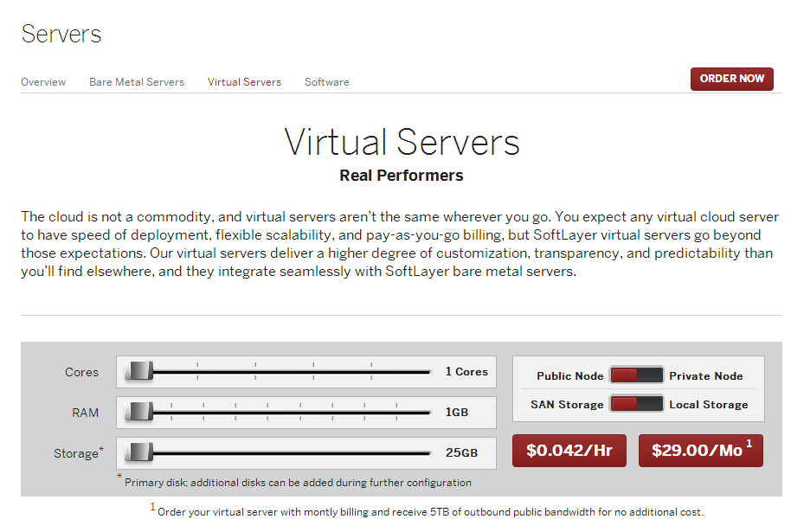
Task: Click the SAN Storage label
Action: coord(567,405)
